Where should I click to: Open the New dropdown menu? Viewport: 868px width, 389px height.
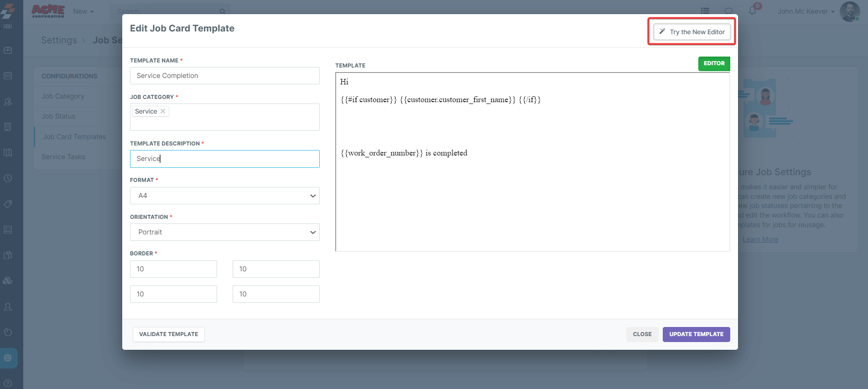click(83, 11)
